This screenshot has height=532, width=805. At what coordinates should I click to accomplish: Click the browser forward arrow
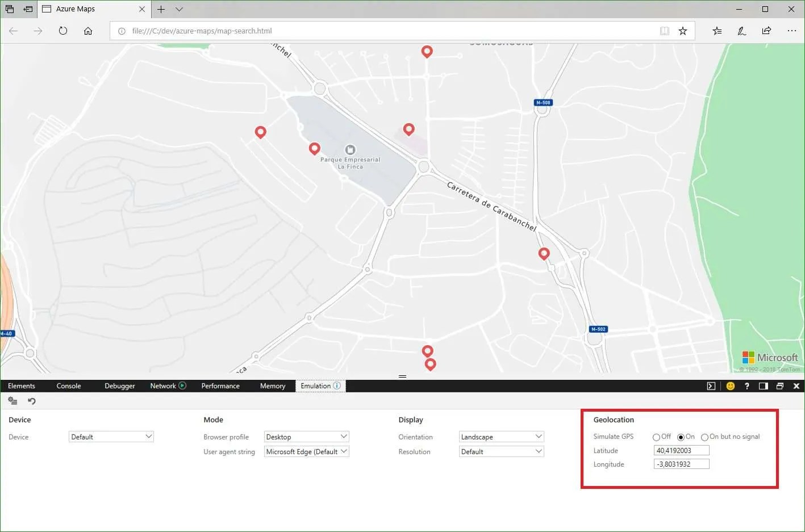click(38, 31)
